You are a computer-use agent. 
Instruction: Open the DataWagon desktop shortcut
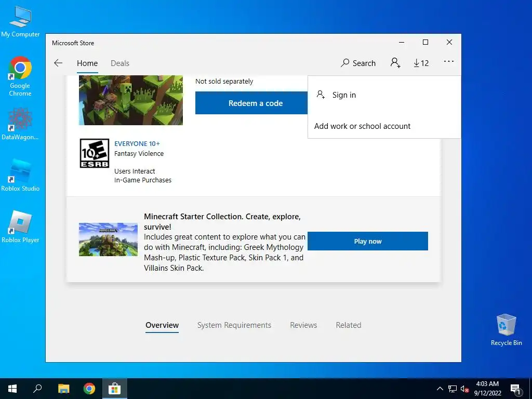coord(20,124)
